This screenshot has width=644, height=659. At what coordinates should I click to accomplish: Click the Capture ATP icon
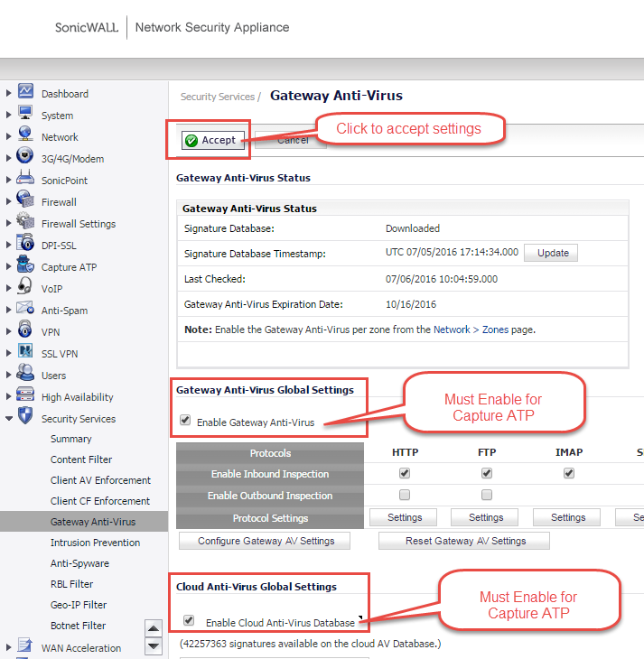(25, 266)
